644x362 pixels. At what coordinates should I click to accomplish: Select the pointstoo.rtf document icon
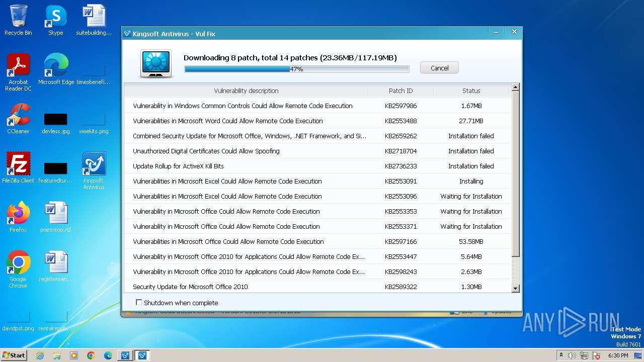(x=56, y=217)
